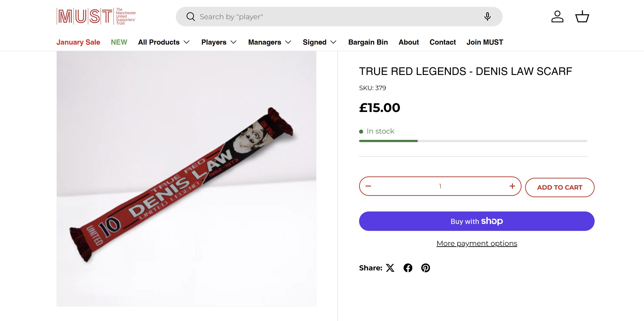Viewport: 644px width, 321px height.
Task: Open the Bargain Bin page
Action: [368, 42]
